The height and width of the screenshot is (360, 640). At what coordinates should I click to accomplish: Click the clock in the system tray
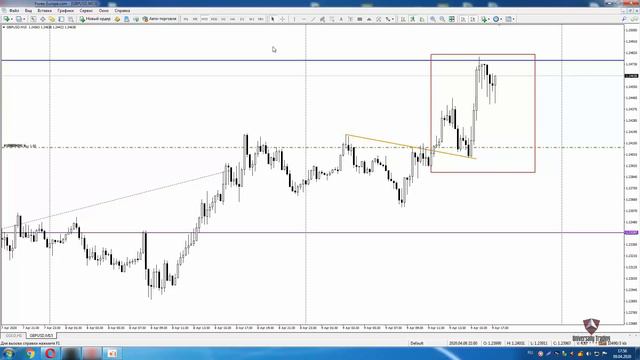(x=623, y=353)
